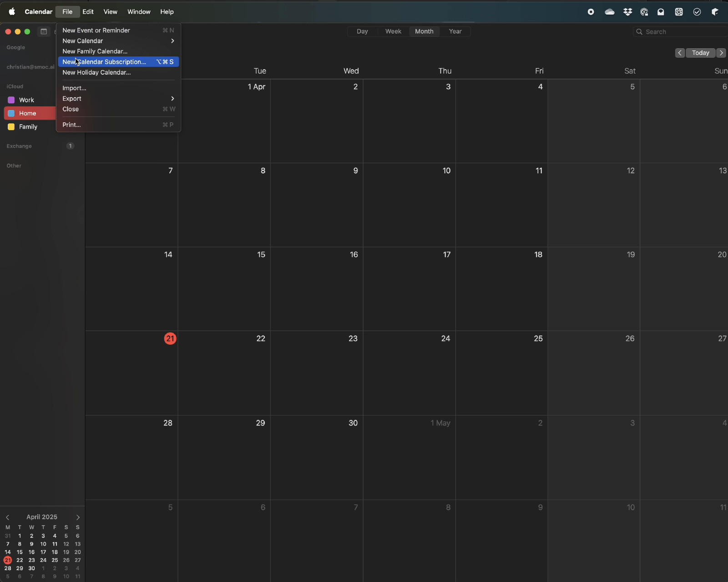Click the stop recording icon in menu bar
728x582 pixels.
click(x=591, y=12)
